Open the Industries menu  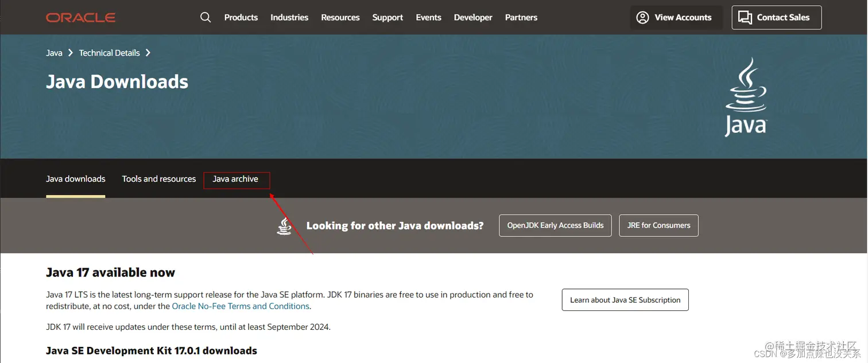(x=289, y=18)
